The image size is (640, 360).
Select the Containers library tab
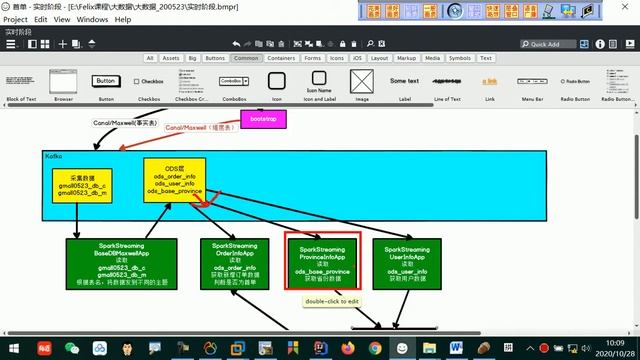281,58
